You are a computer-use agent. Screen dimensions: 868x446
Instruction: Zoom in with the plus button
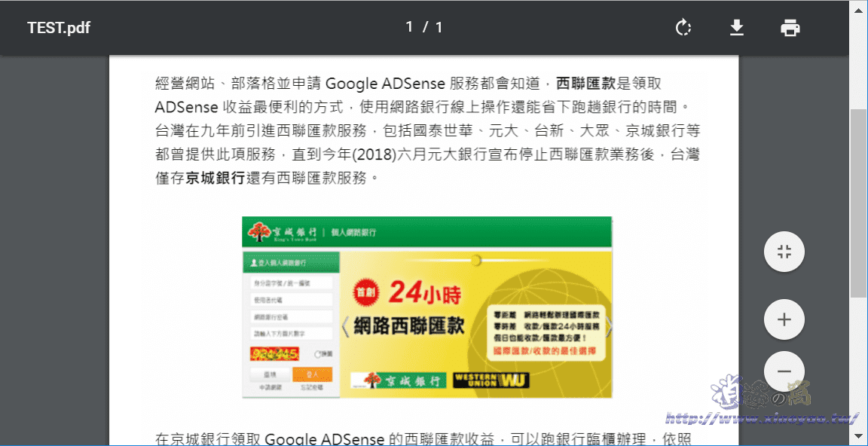(x=784, y=319)
